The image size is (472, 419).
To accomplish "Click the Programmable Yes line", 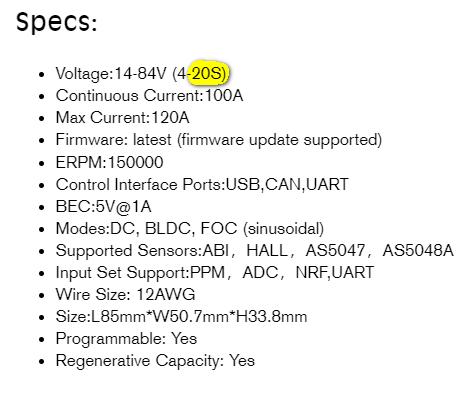I will coord(126,339).
